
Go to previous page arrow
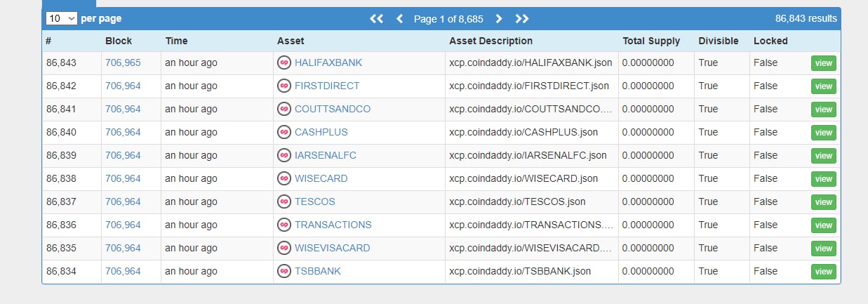point(400,19)
